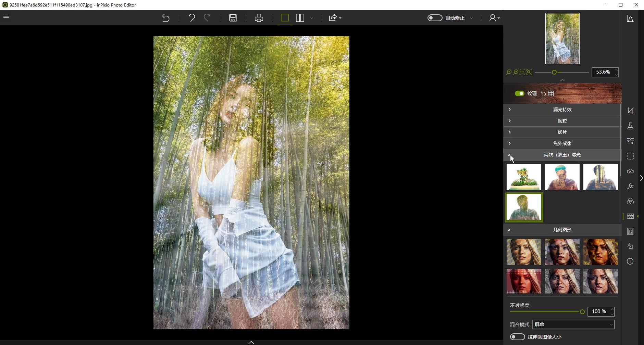The height and width of the screenshot is (345, 644).
Task: Select the crop tool
Action: (x=630, y=111)
